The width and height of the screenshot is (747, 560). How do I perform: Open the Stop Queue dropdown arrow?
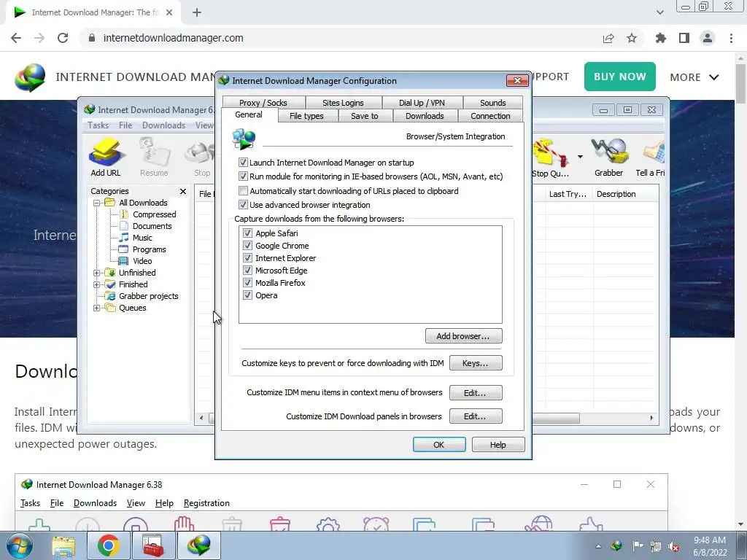[x=580, y=157]
